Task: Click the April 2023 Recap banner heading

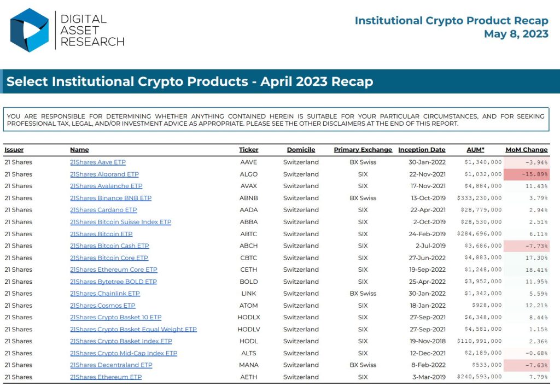Action: (190, 81)
